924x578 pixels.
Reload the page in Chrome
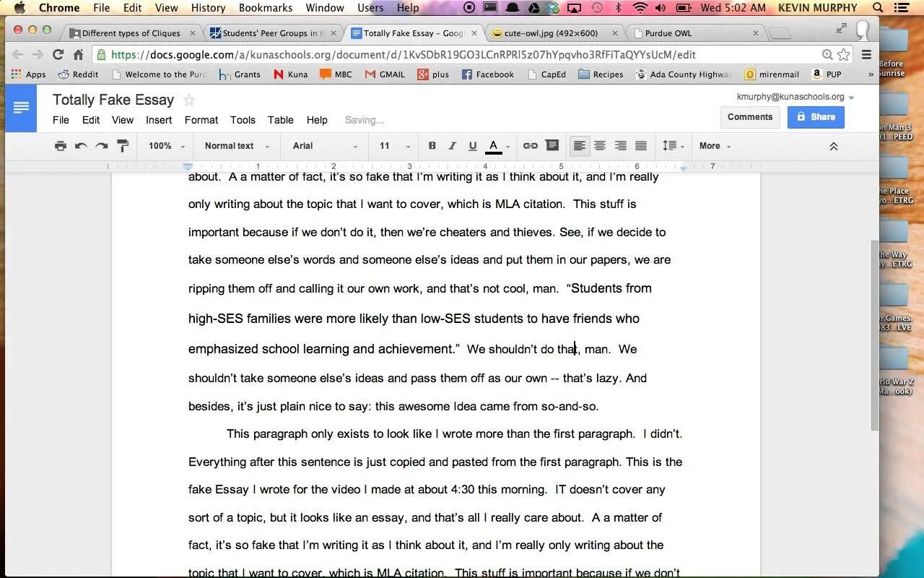tap(58, 55)
